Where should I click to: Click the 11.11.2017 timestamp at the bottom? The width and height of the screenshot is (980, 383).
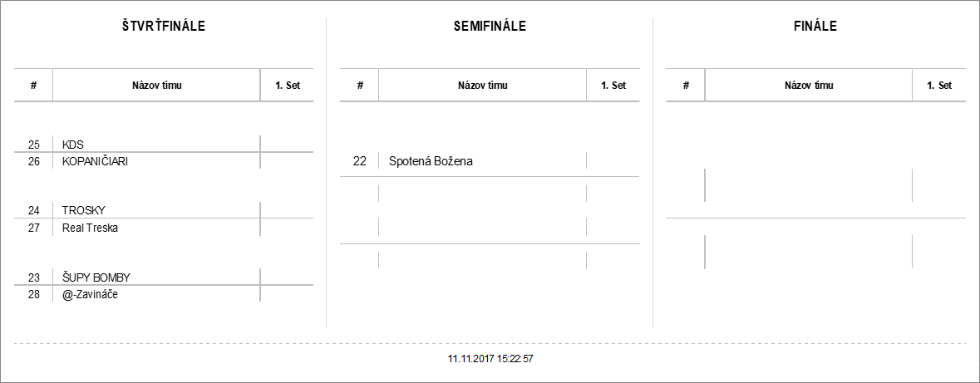pyautogui.click(x=490, y=359)
